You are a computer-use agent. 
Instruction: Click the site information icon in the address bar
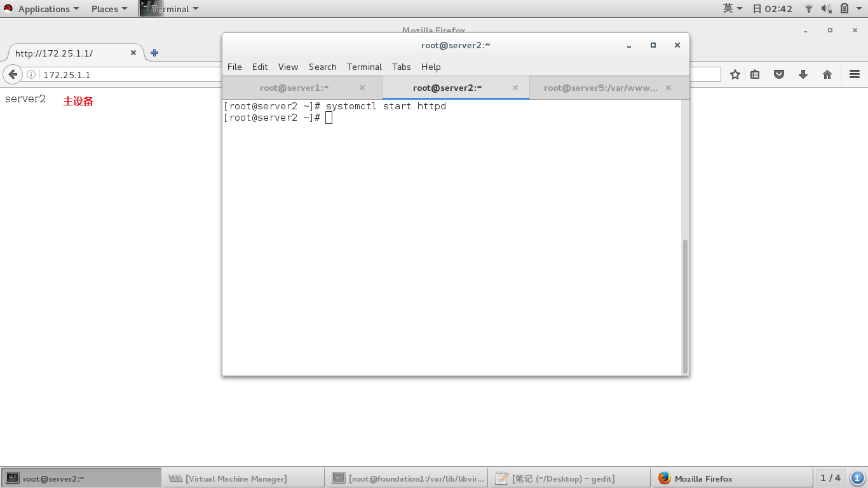31,74
